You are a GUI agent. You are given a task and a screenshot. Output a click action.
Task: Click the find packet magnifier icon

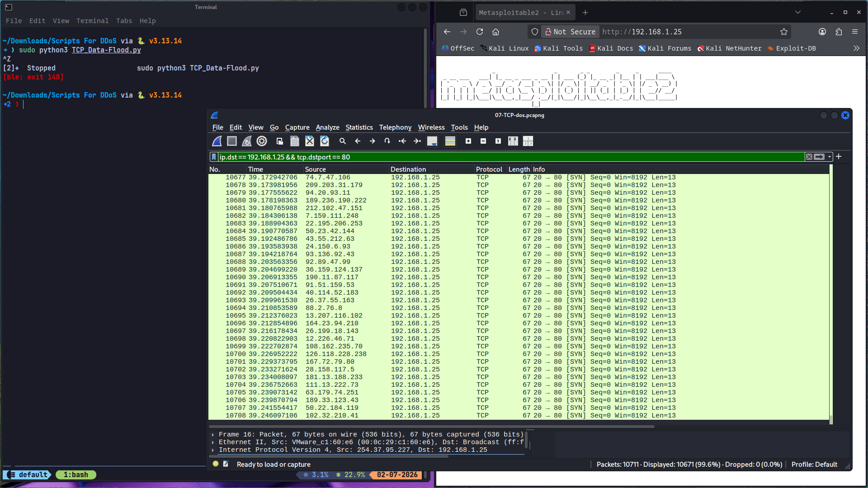343,141
